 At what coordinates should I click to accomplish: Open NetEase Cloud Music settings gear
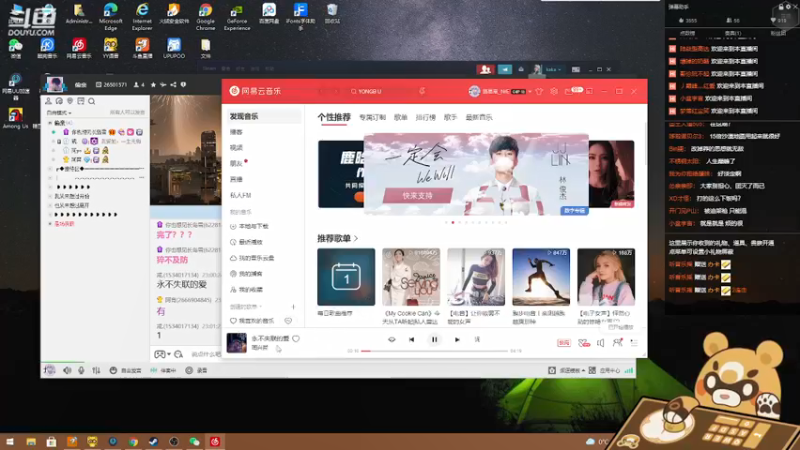(x=554, y=91)
